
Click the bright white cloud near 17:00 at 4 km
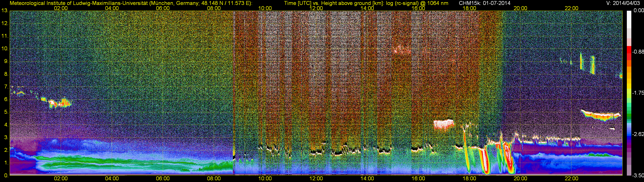[444, 124]
